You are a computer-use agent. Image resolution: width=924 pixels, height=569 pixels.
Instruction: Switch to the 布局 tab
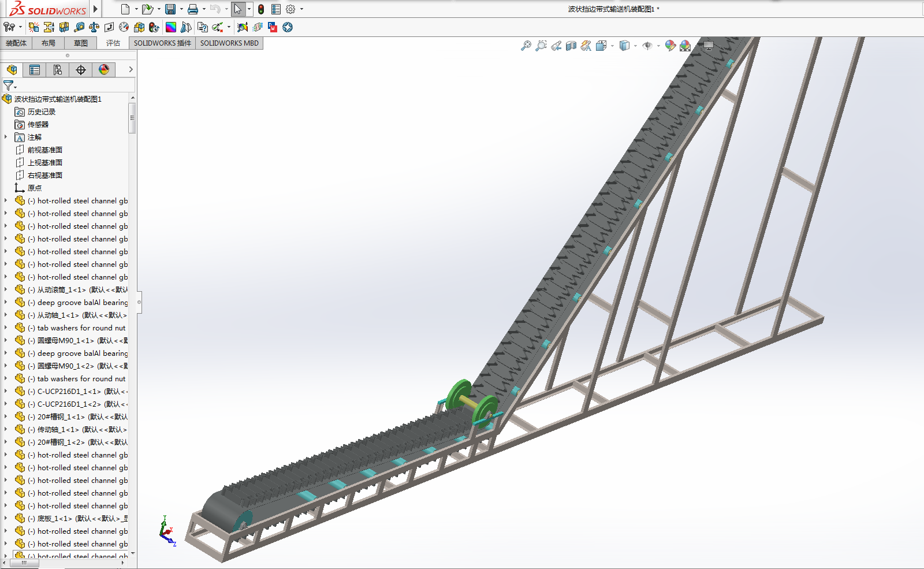[x=49, y=43]
